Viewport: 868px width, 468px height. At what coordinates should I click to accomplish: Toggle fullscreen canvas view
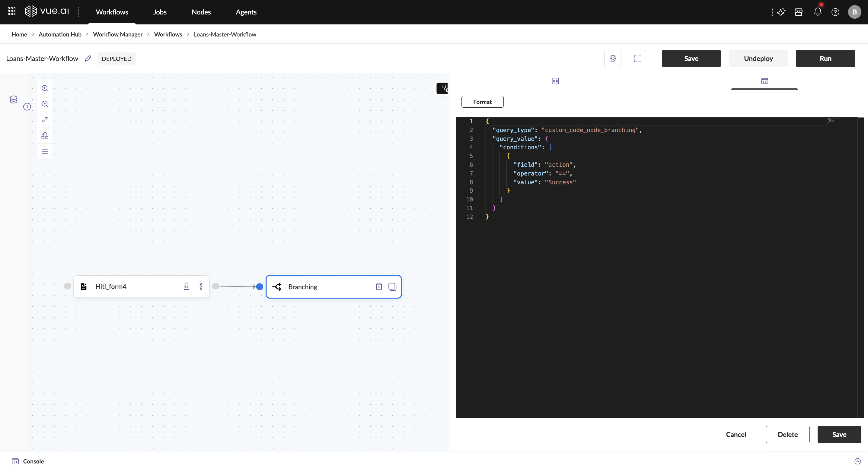pos(637,58)
